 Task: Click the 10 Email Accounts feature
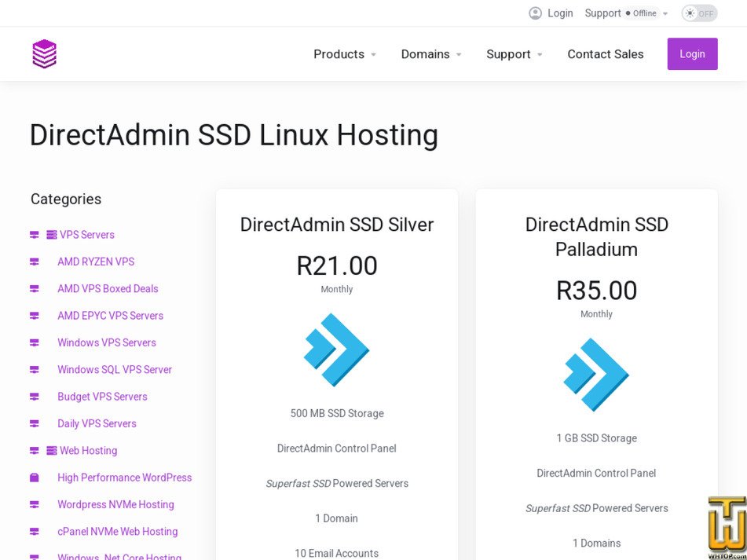coord(336,554)
